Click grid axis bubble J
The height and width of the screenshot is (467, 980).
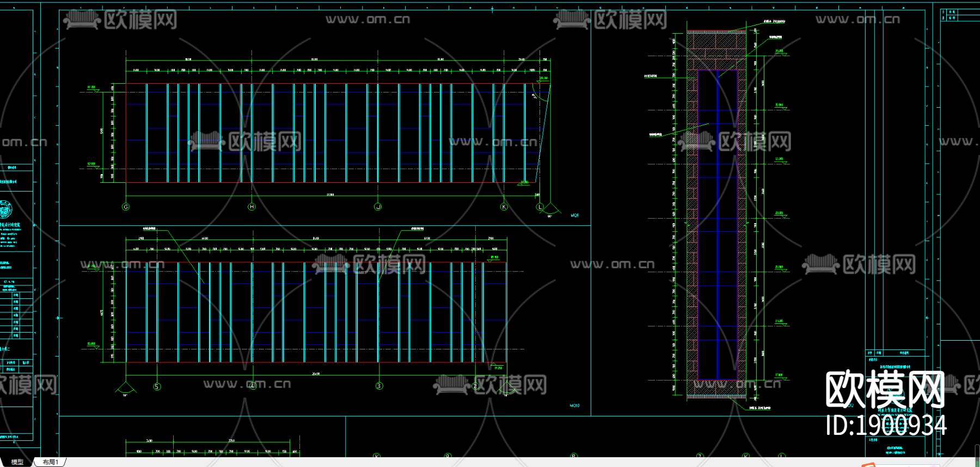(x=378, y=207)
